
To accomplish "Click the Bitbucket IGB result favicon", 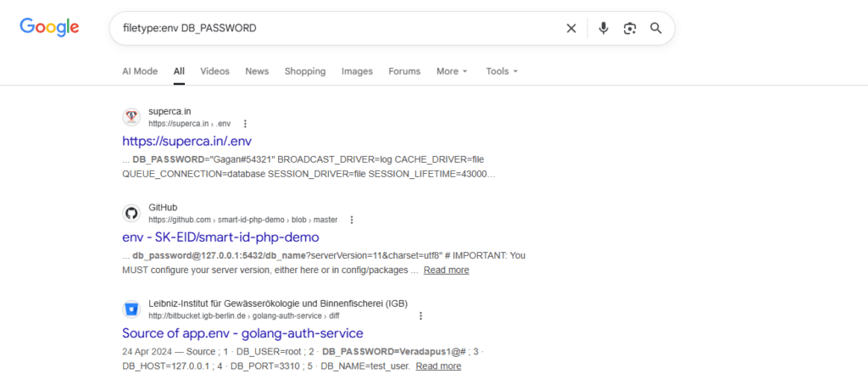I will coord(131,310).
